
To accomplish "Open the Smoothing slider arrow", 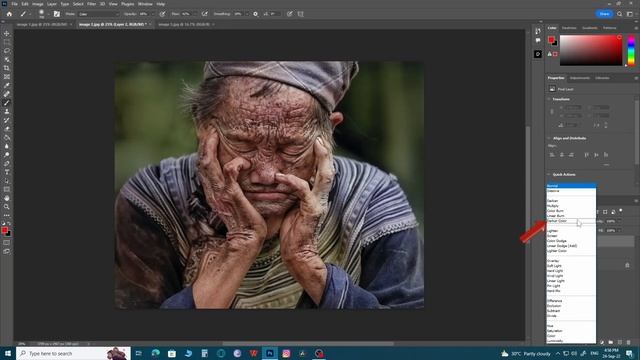I will (x=246, y=14).
